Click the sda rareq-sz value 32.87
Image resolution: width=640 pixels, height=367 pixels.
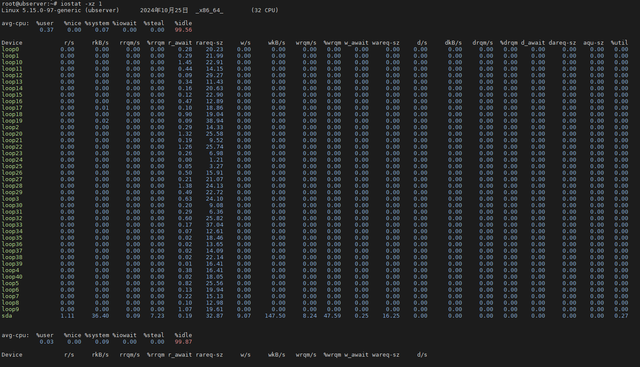click(x=215, y=316)
